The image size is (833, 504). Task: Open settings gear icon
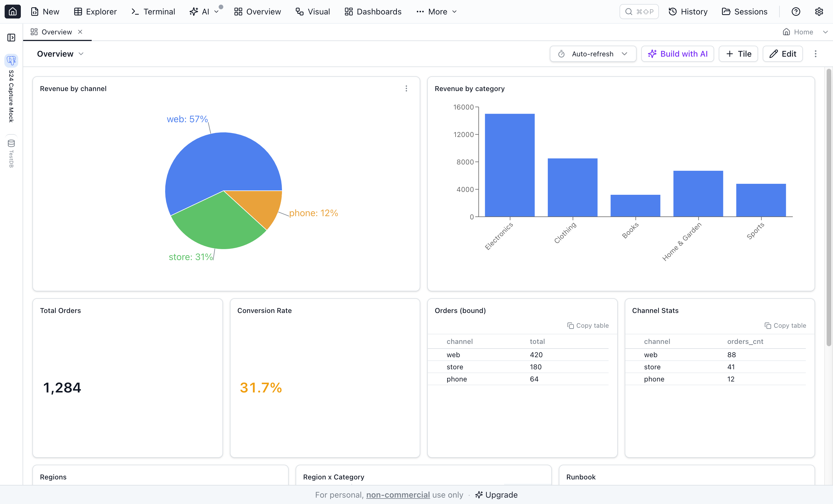(x=819, y=12)
